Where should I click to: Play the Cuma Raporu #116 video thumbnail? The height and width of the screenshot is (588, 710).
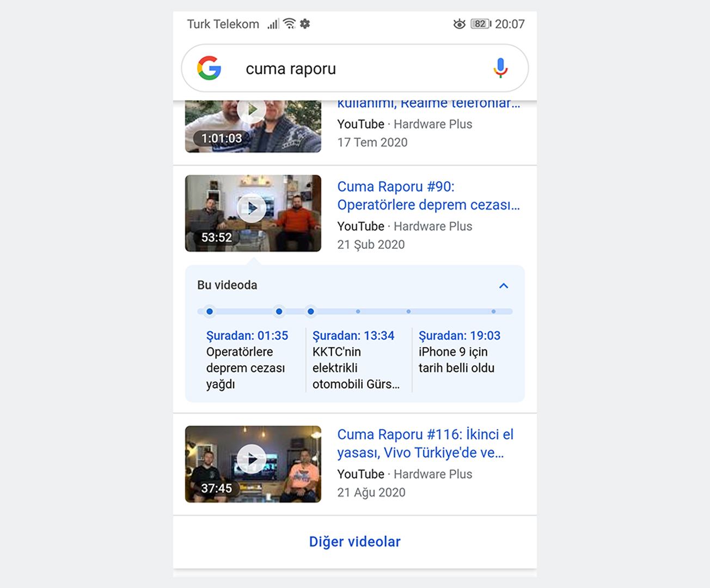[253, 464]
